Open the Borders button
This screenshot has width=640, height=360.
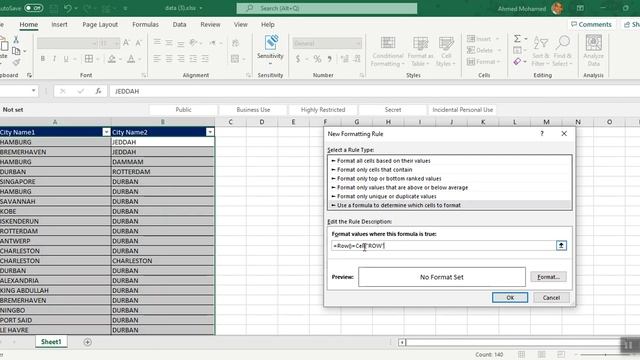coord(89,59)
